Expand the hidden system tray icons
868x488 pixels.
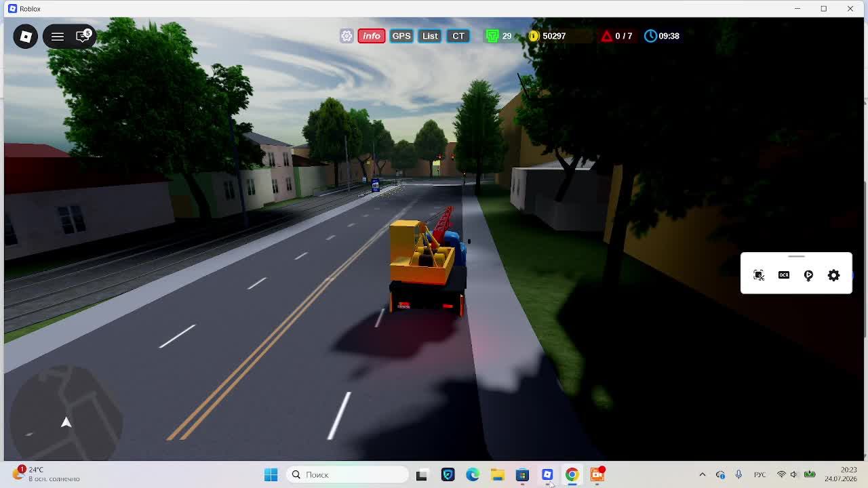(x=702, y=474)
